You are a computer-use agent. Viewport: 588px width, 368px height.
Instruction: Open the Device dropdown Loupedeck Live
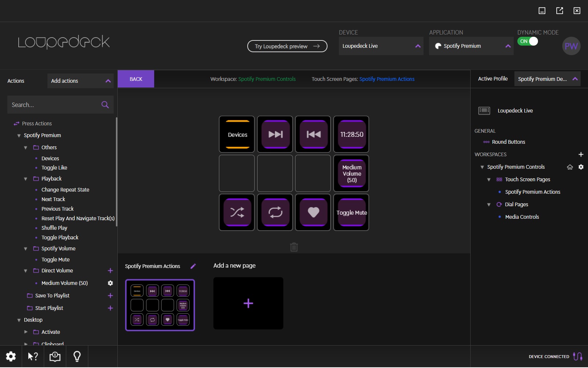tap(381, 46)
